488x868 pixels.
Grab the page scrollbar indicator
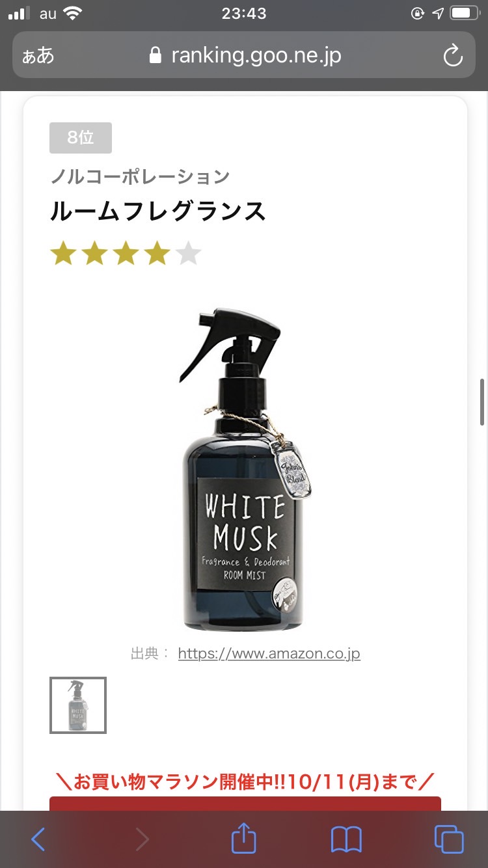pyautogui.click(x=483, y=401)
